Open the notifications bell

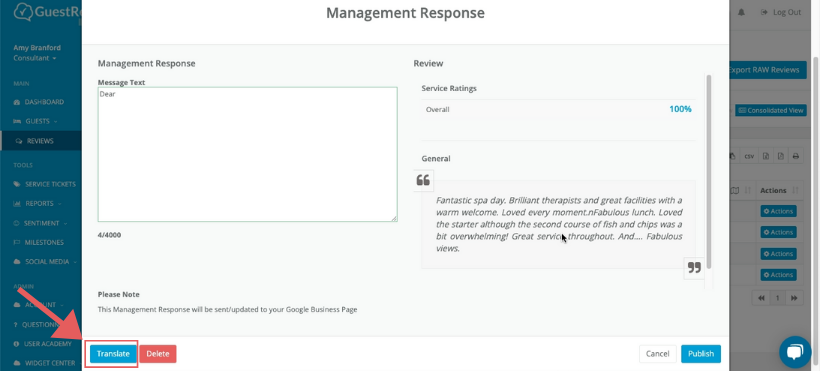pyautogui.click(x=741, y=13)
